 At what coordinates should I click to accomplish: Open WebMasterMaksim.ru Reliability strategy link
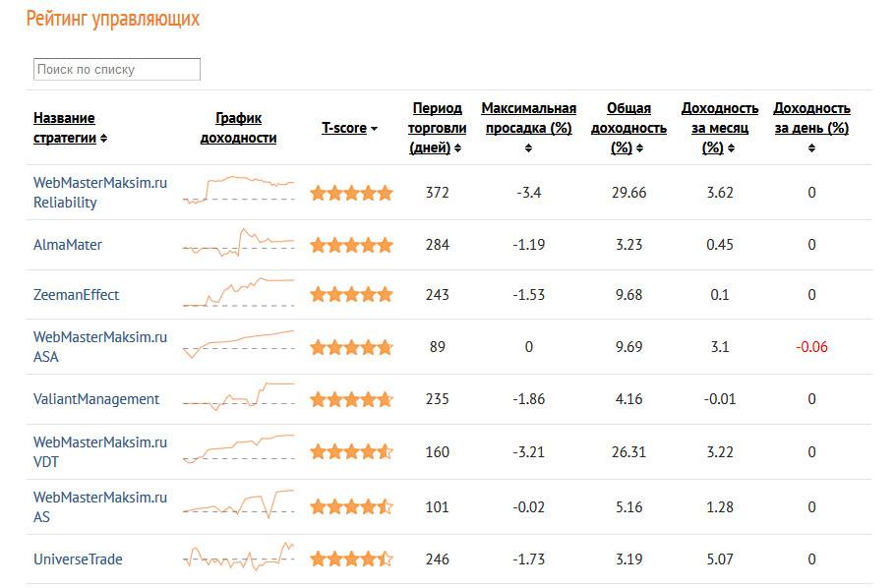tap(99, 193)
